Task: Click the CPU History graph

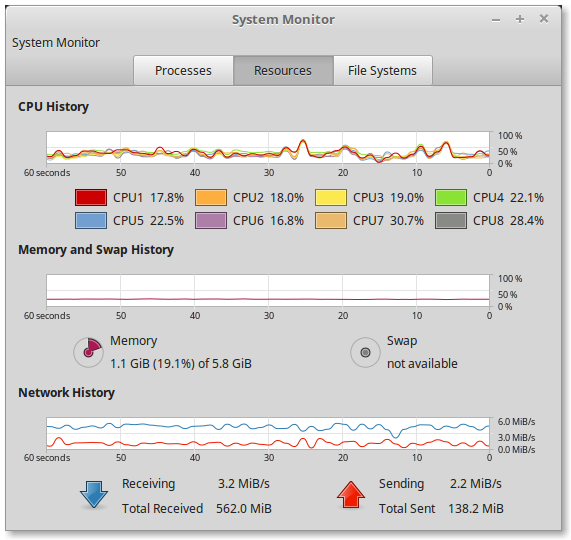Action: pos(268,147)
